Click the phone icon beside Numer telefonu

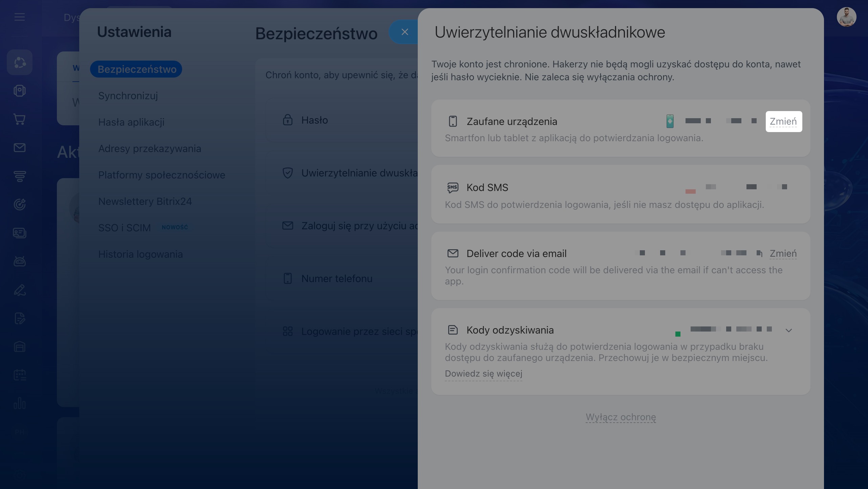(287, 278)
